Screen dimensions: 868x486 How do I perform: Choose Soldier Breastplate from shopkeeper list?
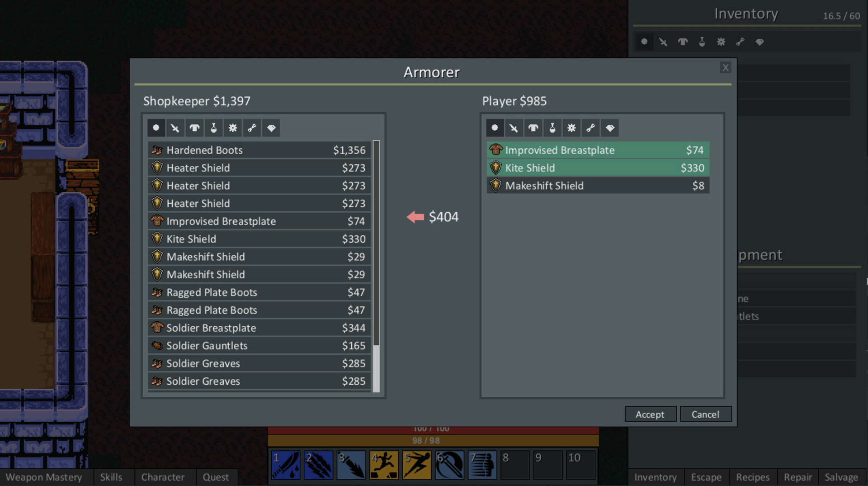pyautogui.click(x=259, y=328)
